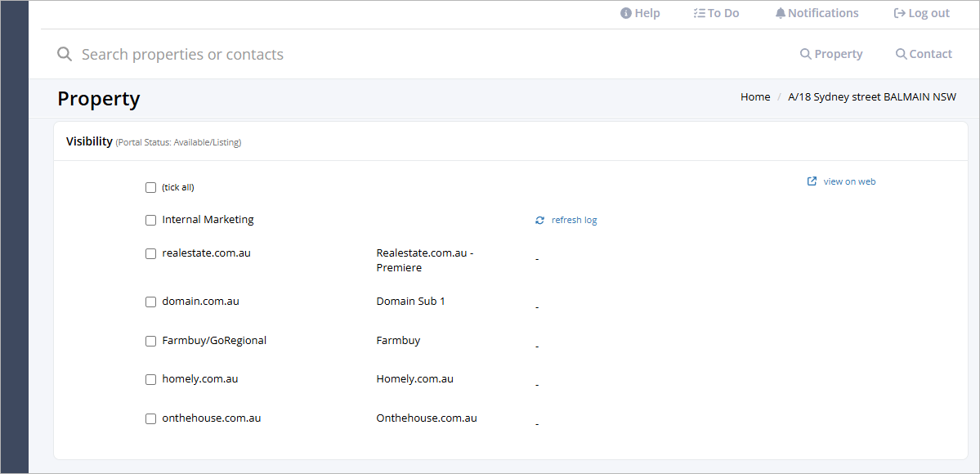Screen dimensions: 980x474
Task: Click the A/18 Sydney street BALMAIN NSW breadcrumb
Action: click(872, 97)
